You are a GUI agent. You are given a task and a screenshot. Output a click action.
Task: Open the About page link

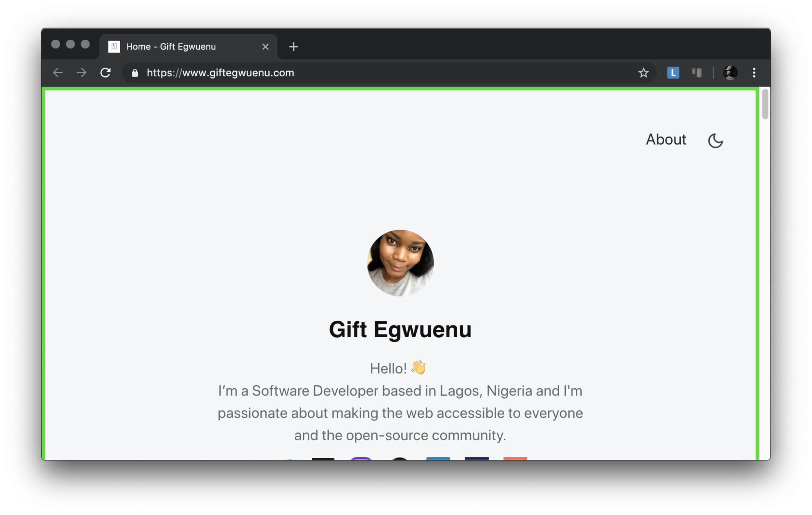click(x=665, y=140)
